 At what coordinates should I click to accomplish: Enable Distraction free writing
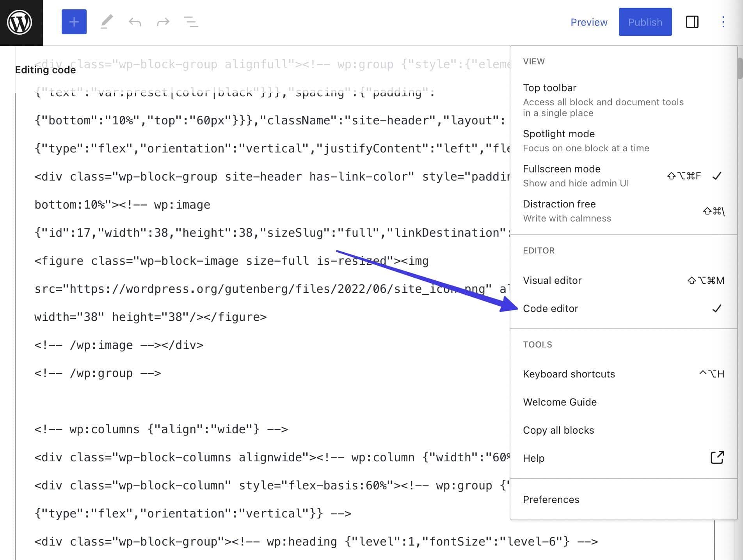click(x=560, y=204)
